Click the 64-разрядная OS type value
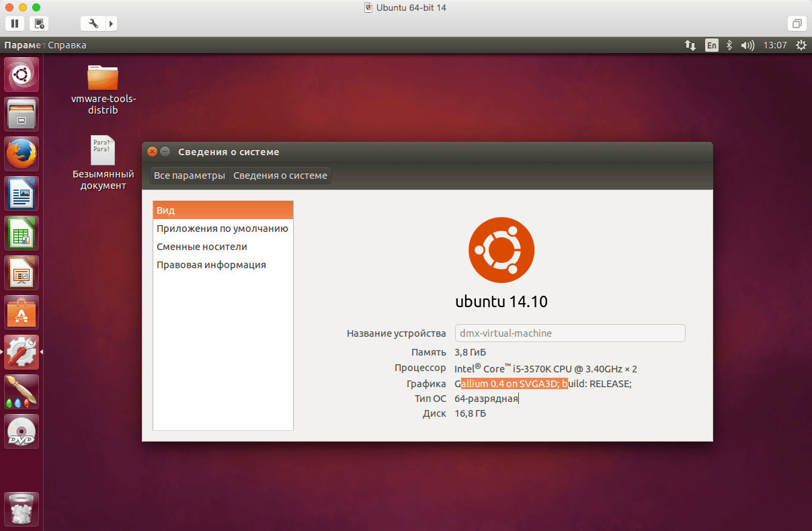812x531 pixels. [486, 399]
